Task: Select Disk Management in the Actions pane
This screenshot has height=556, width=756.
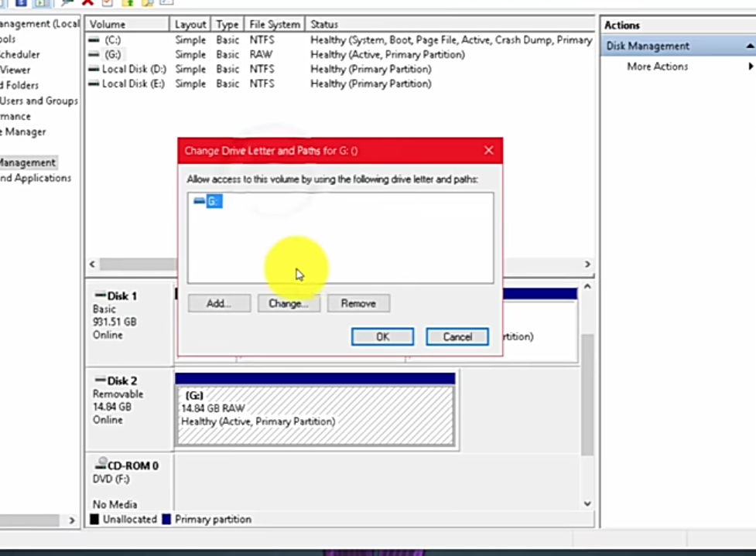Action: 648,46
